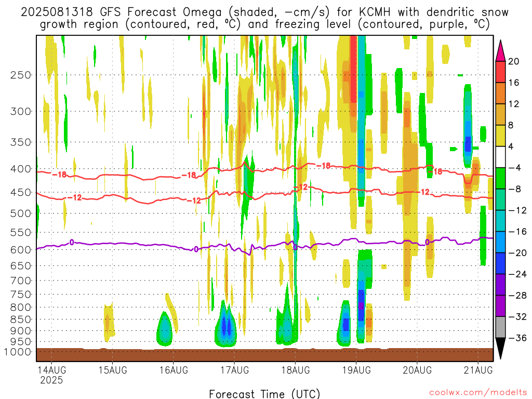532x399 pixels.
Task: Click the color bar value -4
Action: pos(514,168)
